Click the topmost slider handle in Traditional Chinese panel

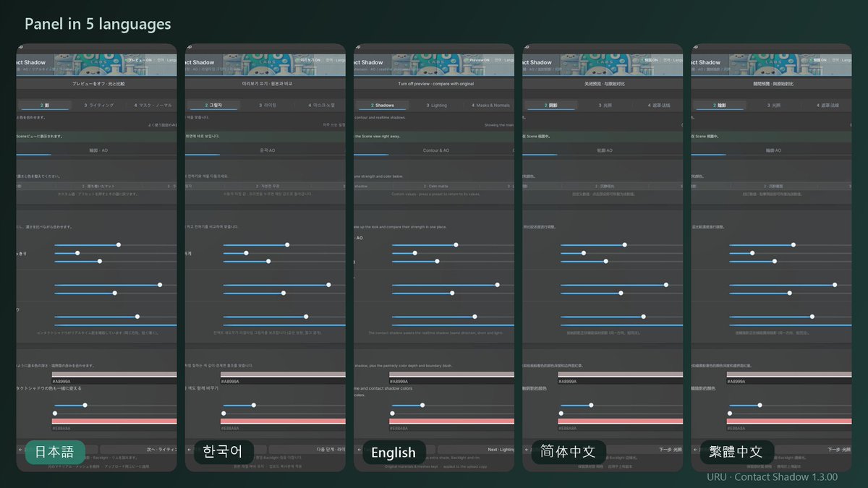coord(793,245)
